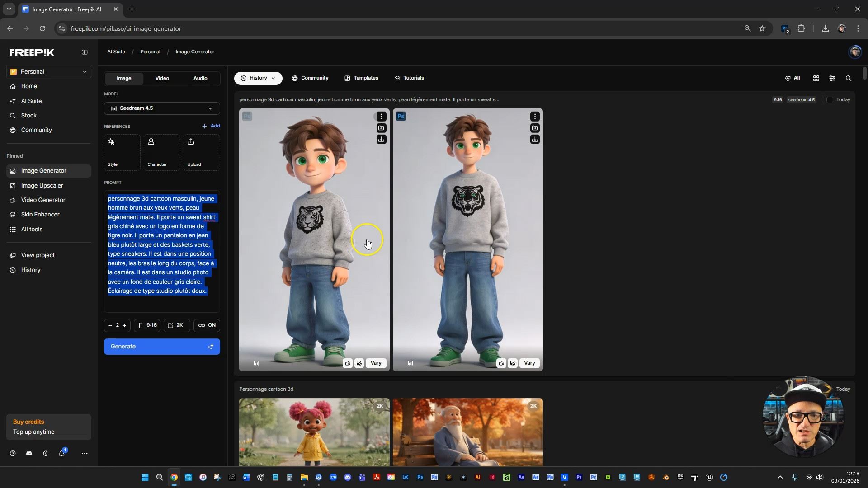
Task: Increase image count with plus stepper
Action: point(124,325)
